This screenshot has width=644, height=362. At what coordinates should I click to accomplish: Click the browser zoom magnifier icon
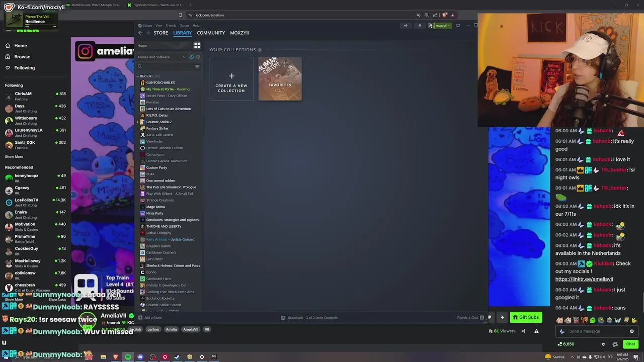pos(427,15)
